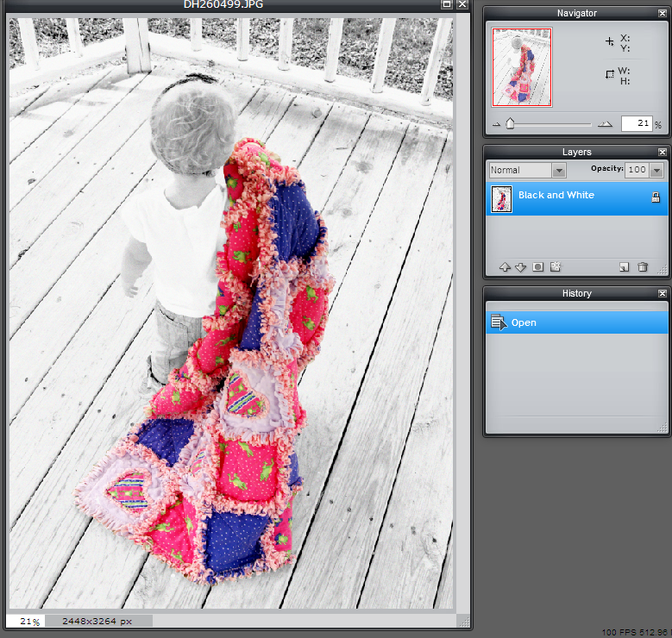
Task: Close the Navigator panel
Action: 663,13
